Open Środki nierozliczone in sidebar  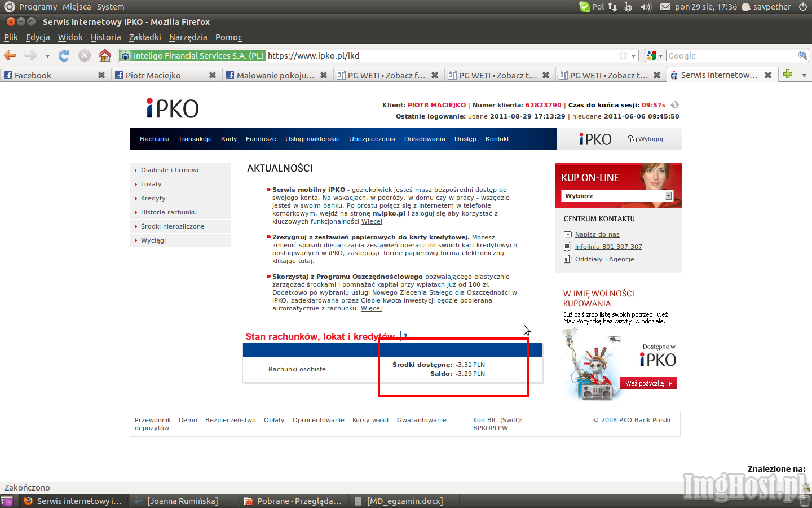click(x=180, y=226)
